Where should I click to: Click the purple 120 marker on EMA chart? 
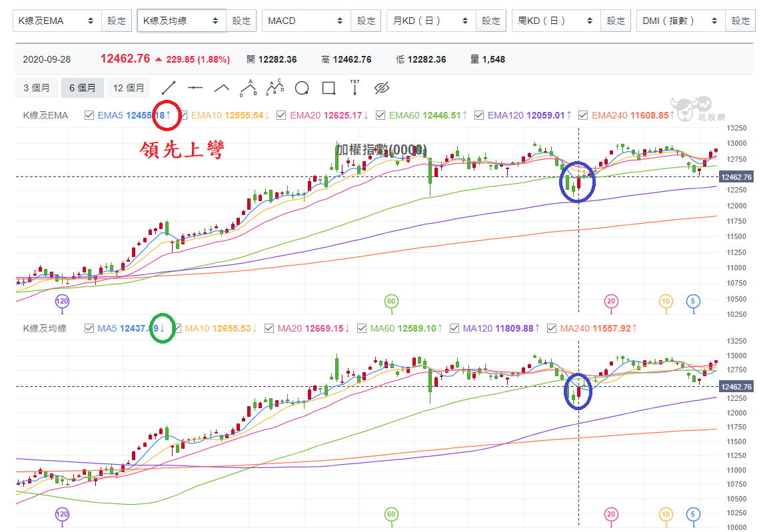click(x=62, y=301)
